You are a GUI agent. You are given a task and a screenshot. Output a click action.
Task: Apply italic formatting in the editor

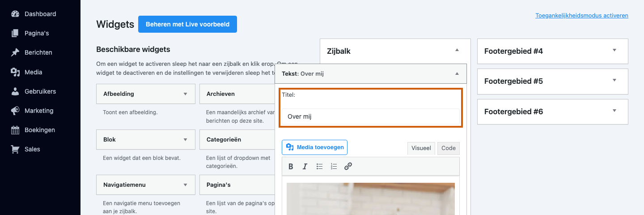(x=305, y=166)
